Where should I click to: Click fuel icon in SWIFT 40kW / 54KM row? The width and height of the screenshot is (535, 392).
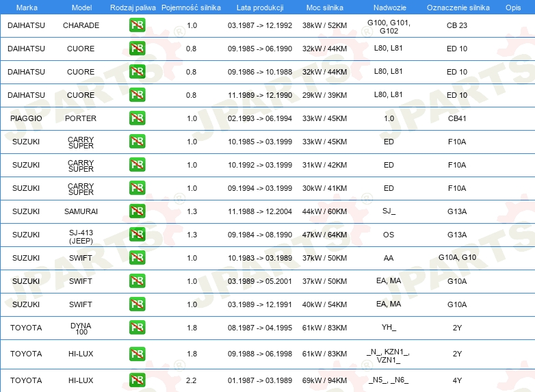pos(137,304)
